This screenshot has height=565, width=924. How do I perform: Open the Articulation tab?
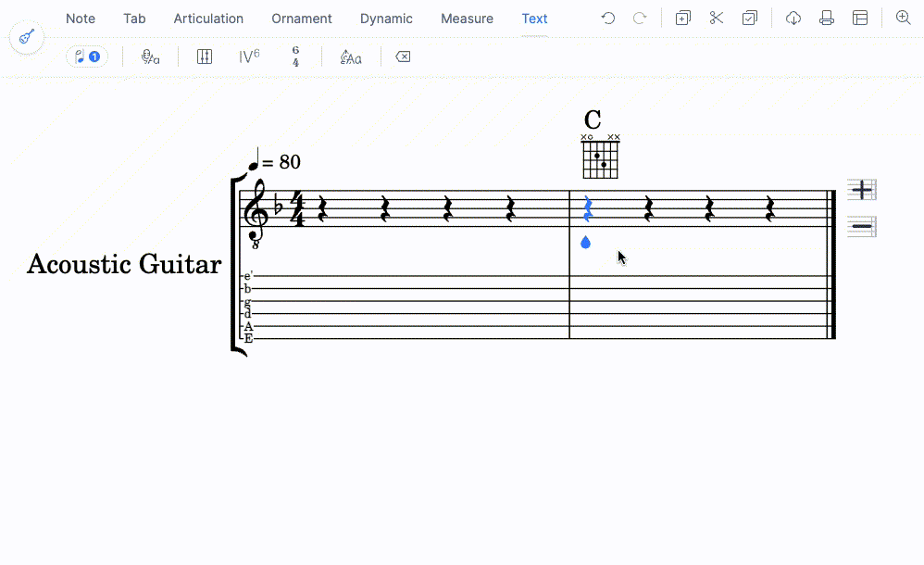[x=207, y=19]
